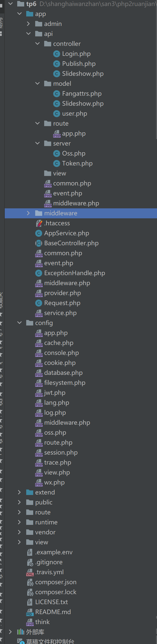Click the Oss.php class icon
157x644 pixels.
point(57,153)
